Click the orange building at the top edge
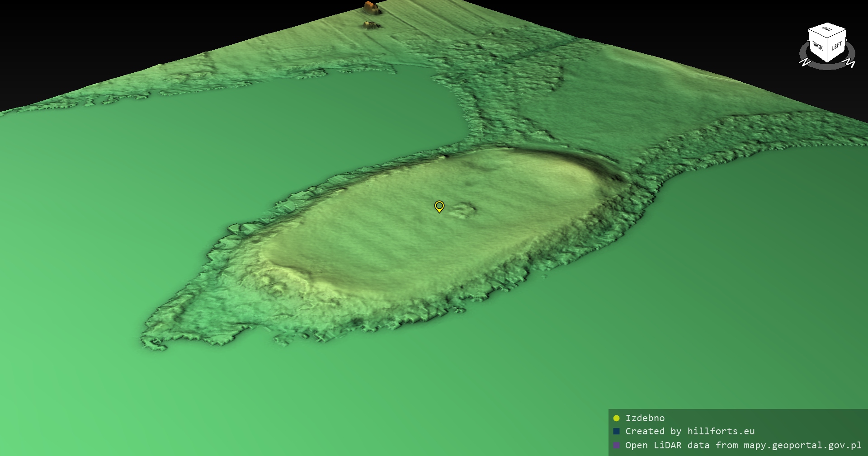This screenshot has height=456, width=868. [370, 6]
